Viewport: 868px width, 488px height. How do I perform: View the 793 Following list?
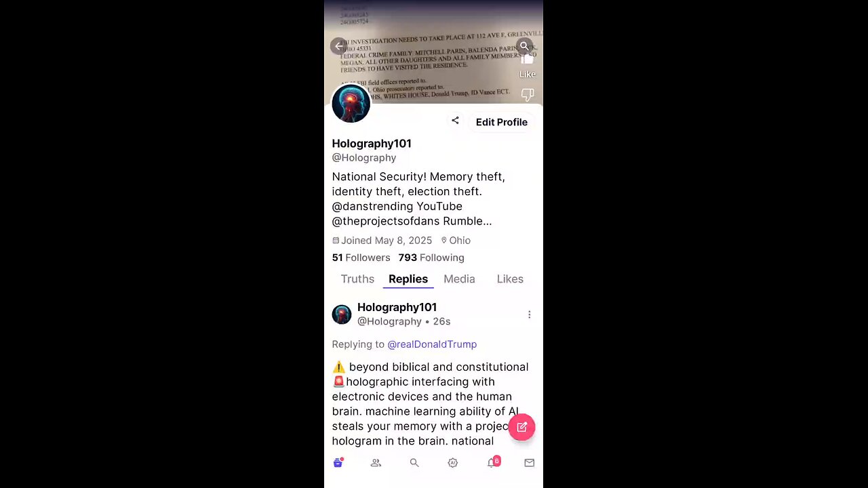pos(431,258)
